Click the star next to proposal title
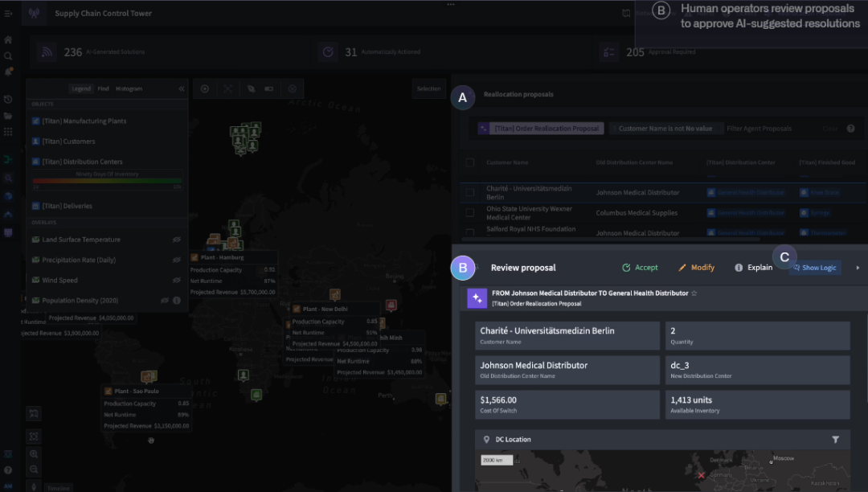 pos(694,293)
